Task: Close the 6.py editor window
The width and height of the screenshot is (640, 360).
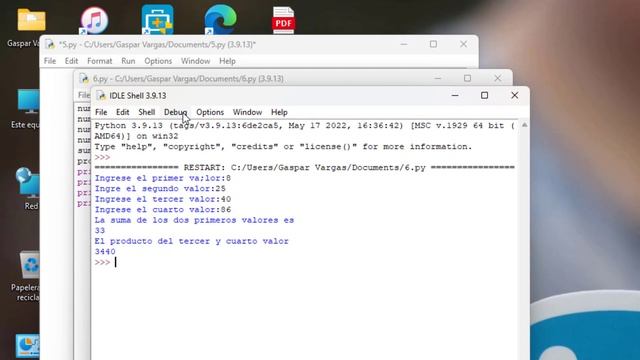Action: (x=498, y=78)
